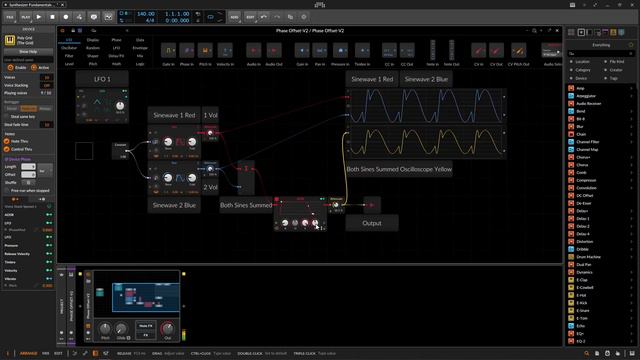Click the Grid patch thumbnail preview
The image size is (640, 360).
137,294
